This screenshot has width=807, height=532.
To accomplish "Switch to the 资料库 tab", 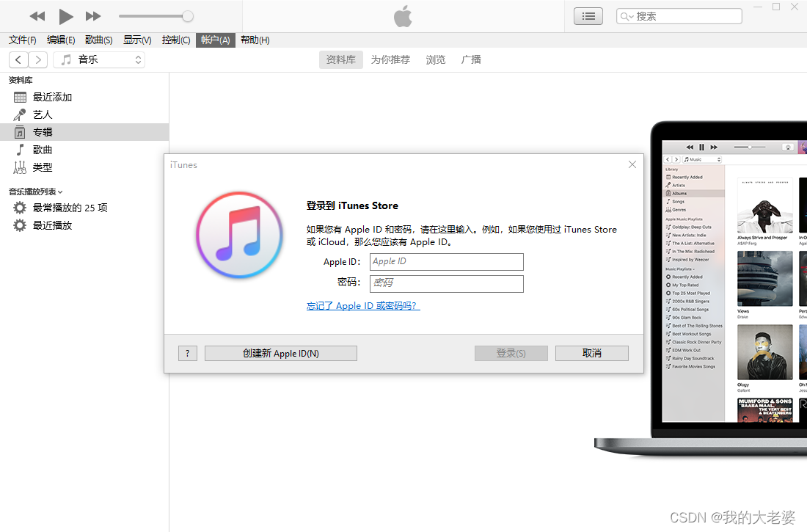I will [340, 59].
